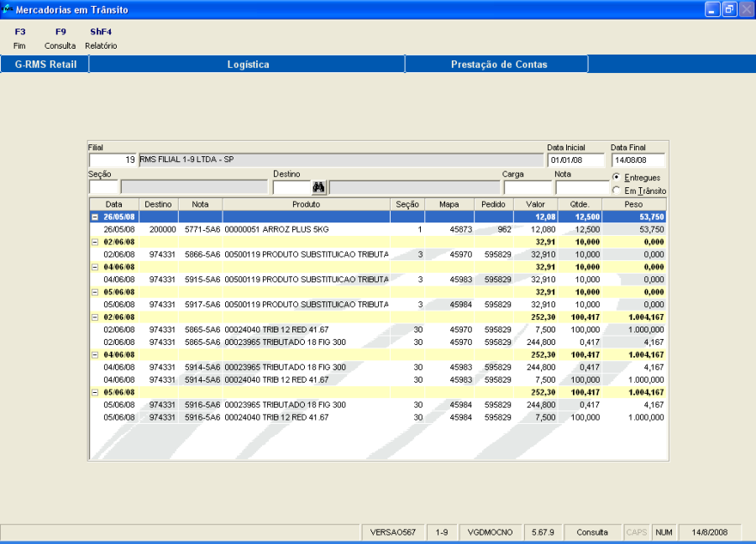Viewport: 756px width, 544px height.
Task: Select the 5916-5A6 TRIB 12 RED row
Action: pos(378,418)
